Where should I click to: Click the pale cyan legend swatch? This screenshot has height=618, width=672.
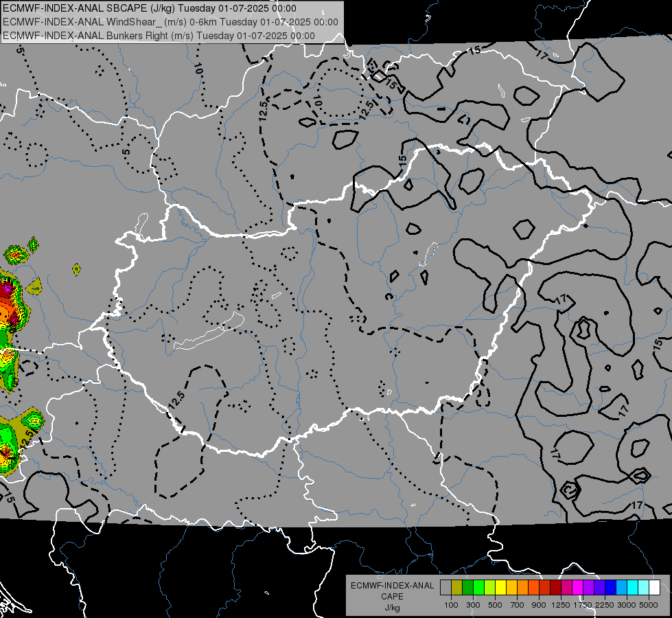pos(644,587)
